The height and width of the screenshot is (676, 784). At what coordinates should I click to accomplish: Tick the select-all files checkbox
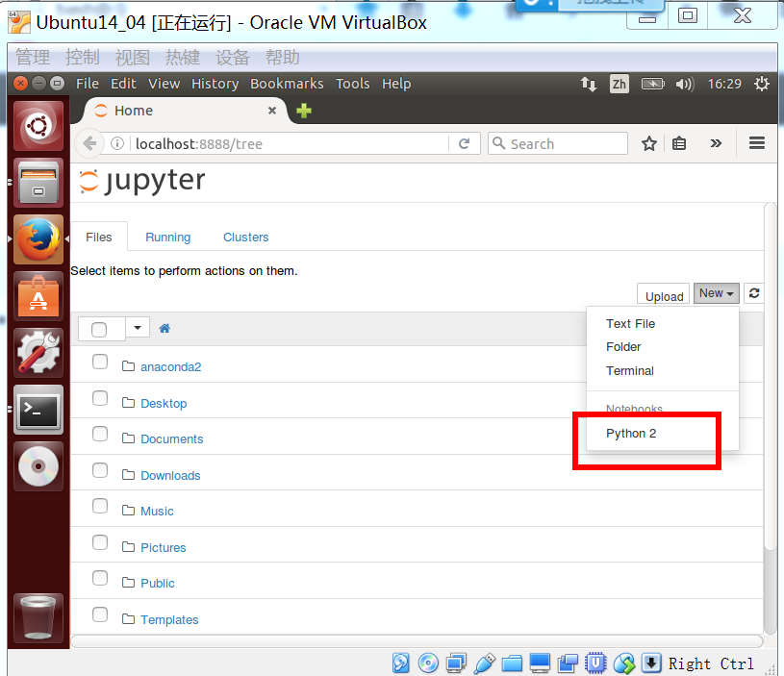(99, 329)
